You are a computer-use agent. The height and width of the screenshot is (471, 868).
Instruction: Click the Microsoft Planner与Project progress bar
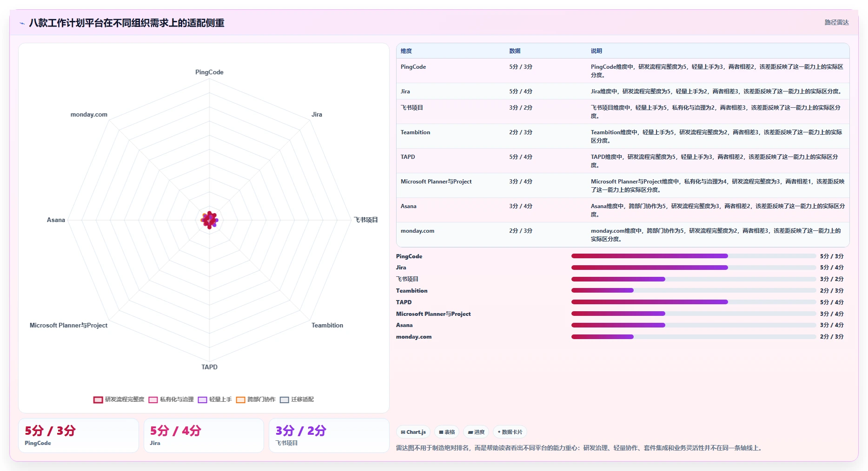(694, 314)
